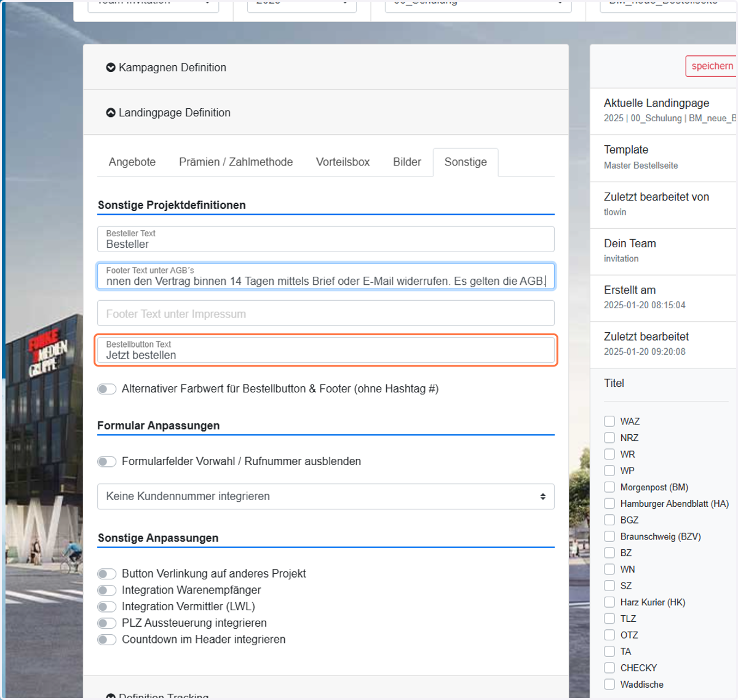Check the Waddische checkbox
Viewport: 738px width, 700px height.
point(609,685)
